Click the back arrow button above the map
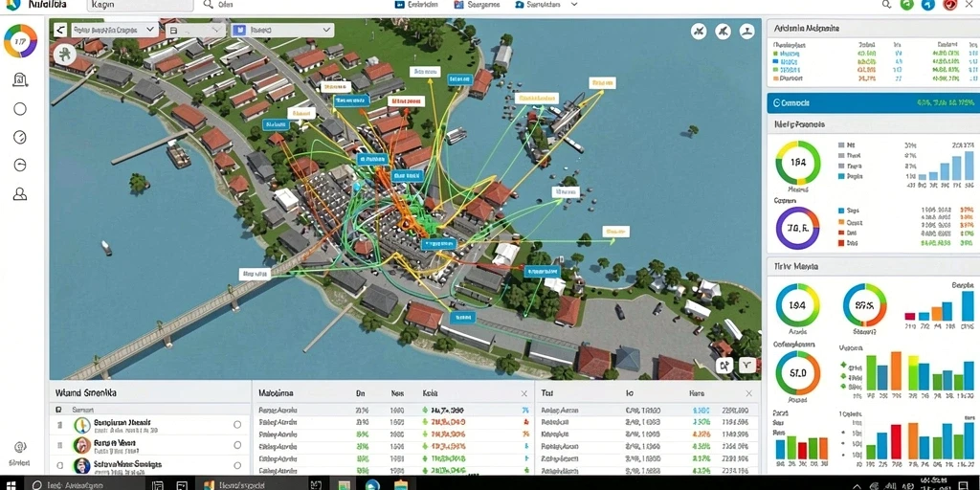The height and width of the screenshot is (490, 980). (60, 30)
